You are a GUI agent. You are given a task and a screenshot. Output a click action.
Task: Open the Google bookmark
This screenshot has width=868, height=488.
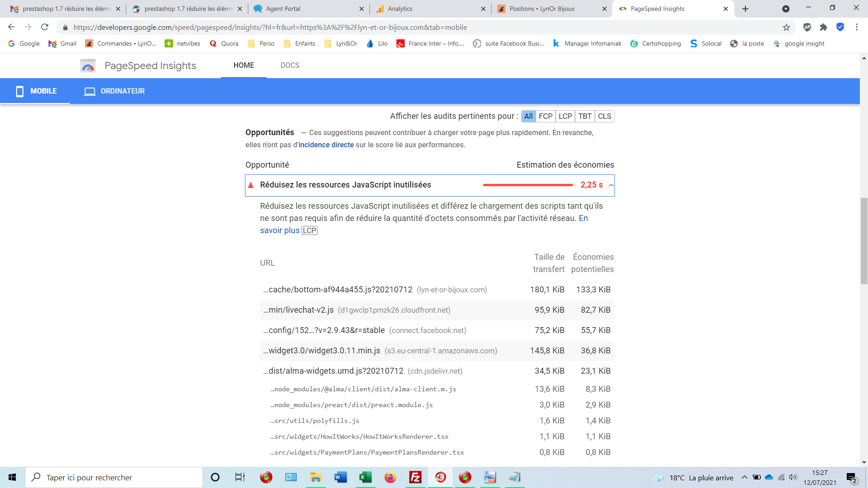(x=24, y=43)
